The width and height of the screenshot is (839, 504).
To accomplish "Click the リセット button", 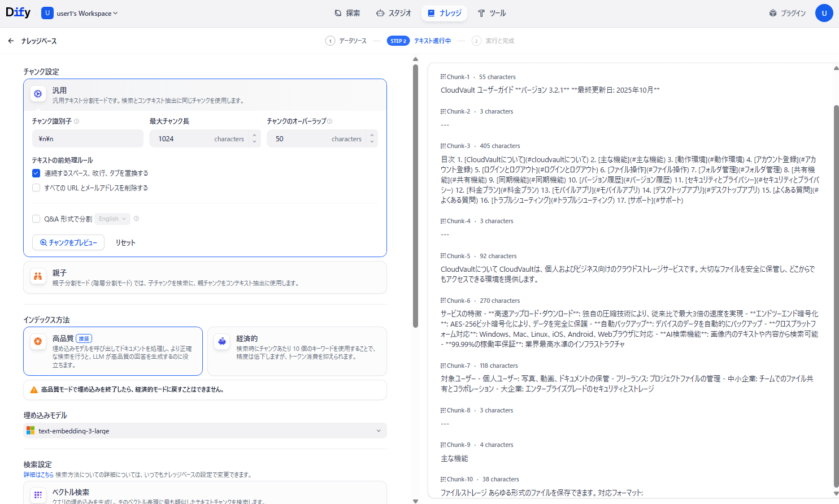I will (125, 242).
